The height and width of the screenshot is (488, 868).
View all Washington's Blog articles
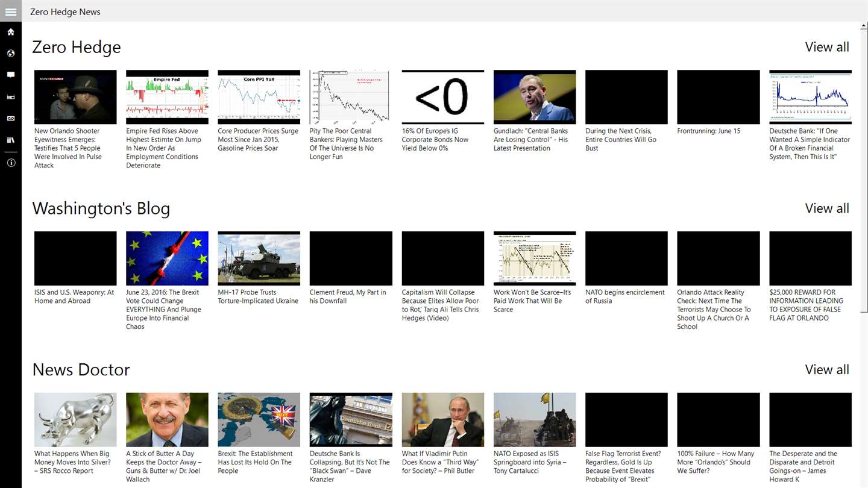(x=827, y=208)
